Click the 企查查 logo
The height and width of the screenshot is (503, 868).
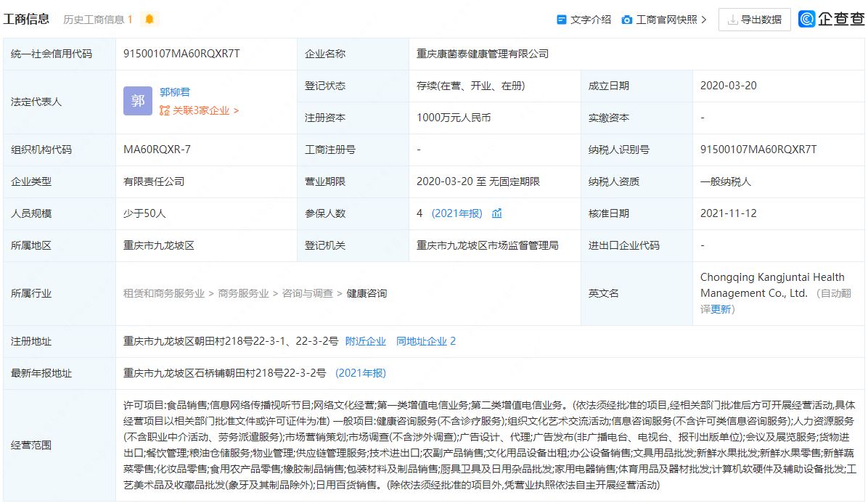click(x=831, y=20)
